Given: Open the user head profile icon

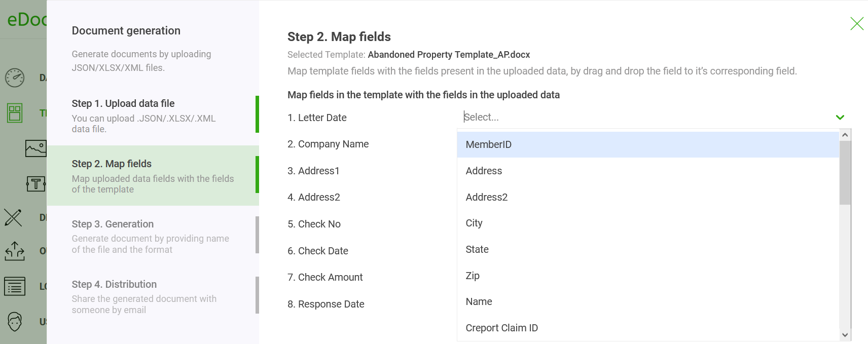Looking at the screenshot, I should (x=15, y=321).
